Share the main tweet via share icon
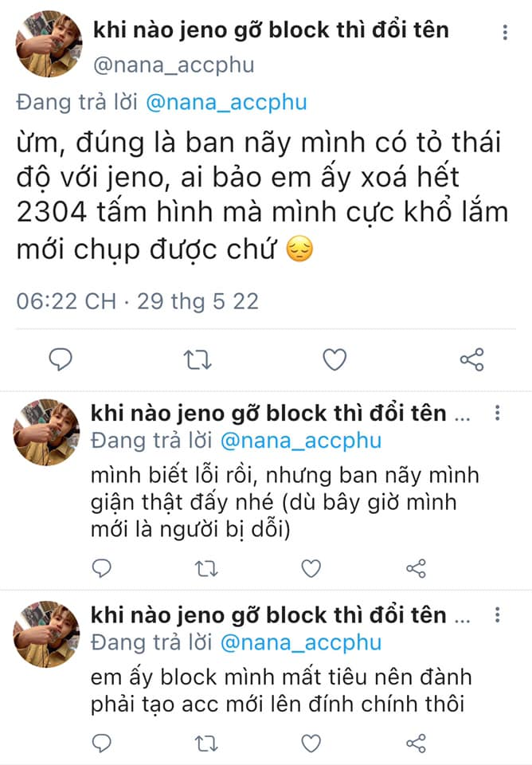Viewport: 532px width, 765px height. (471, 359)
